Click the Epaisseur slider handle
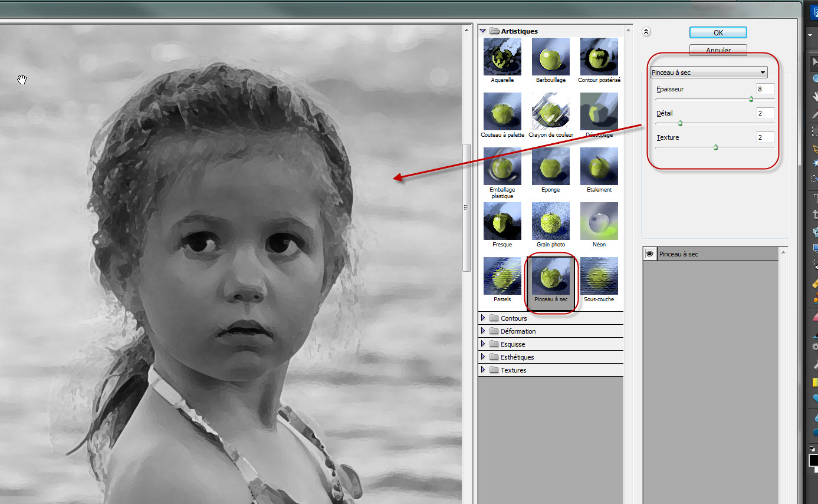Screen dimensions: 818x504 pos(751,99)
